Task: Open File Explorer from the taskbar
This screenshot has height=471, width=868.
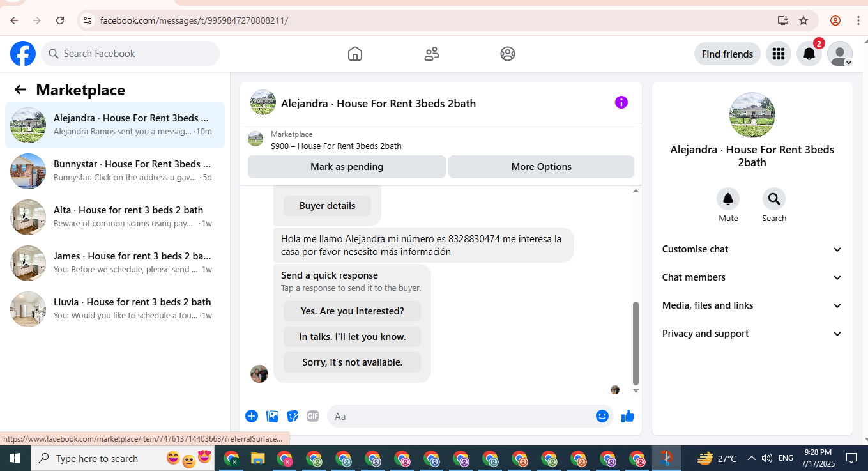Action: point(257,458)
